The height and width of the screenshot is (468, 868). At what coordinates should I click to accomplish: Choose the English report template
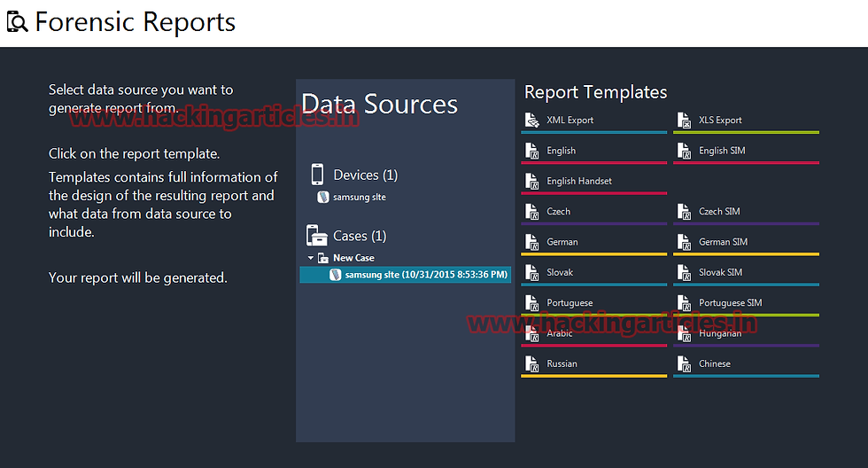click(594, 152)
